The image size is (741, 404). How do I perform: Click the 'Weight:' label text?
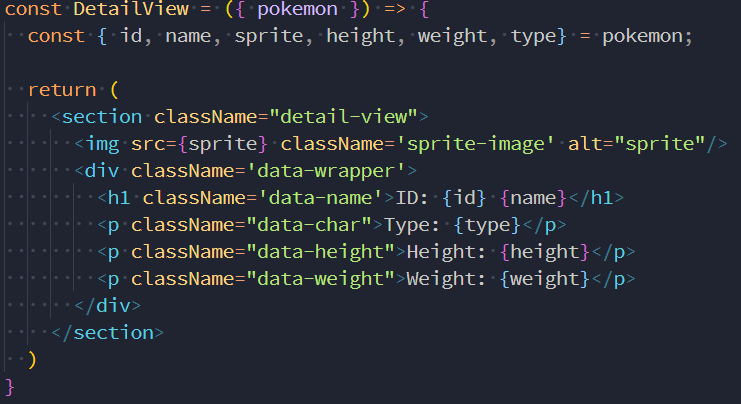pos(446,279)
